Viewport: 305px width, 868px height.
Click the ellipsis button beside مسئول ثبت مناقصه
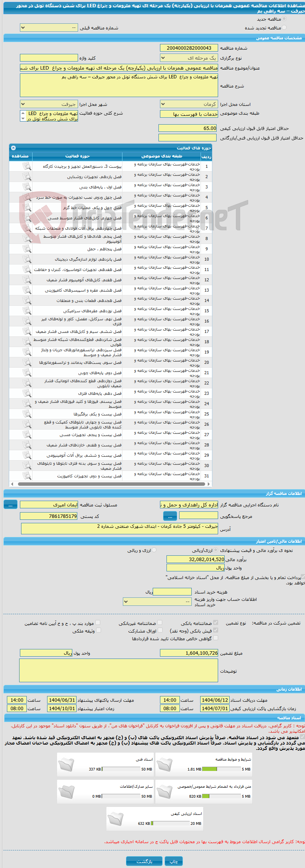(10, 505)
